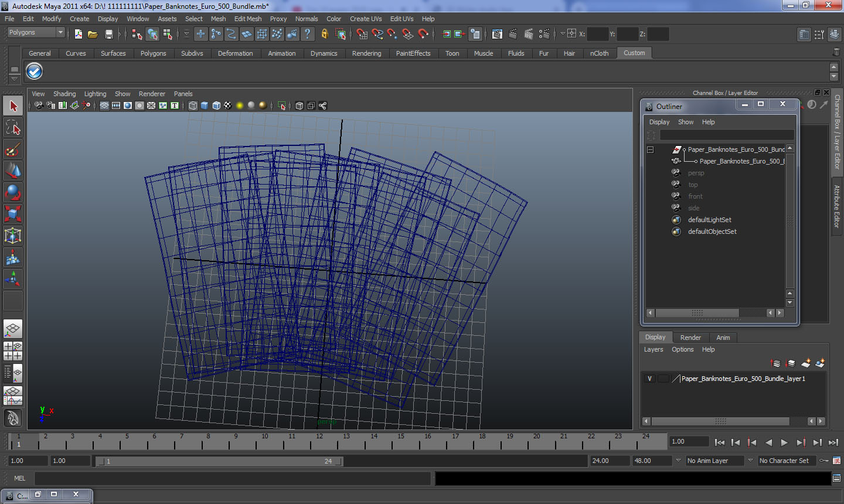
Task: Create layer from selected icon
Action: point(820,363)
